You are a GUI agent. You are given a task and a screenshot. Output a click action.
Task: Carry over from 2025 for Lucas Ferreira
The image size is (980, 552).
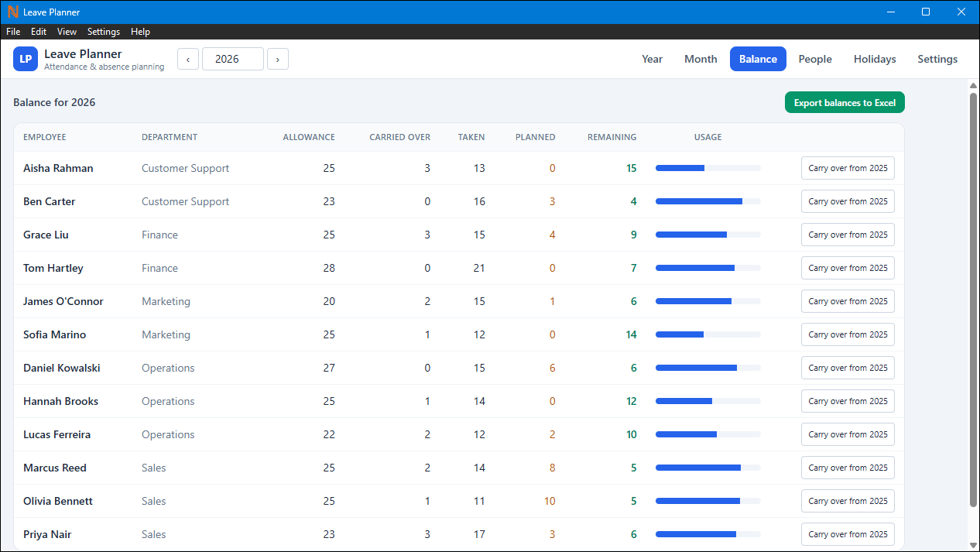tap(848, 434)
